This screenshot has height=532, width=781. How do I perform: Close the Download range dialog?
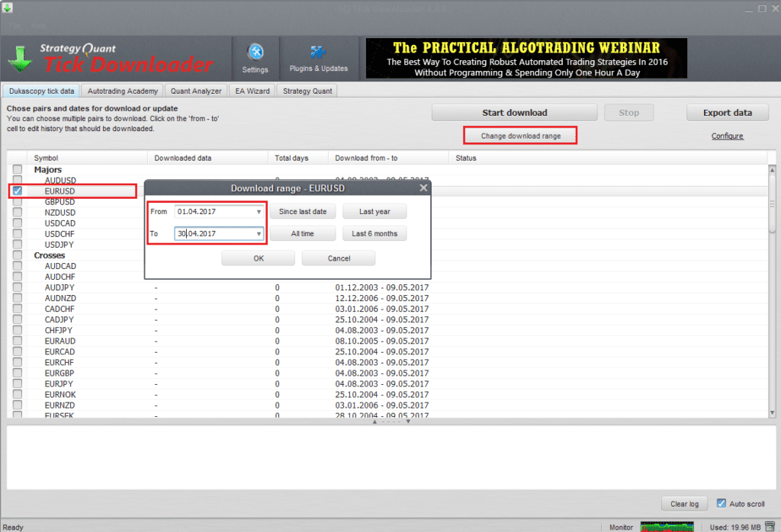(x=423, y=187)
